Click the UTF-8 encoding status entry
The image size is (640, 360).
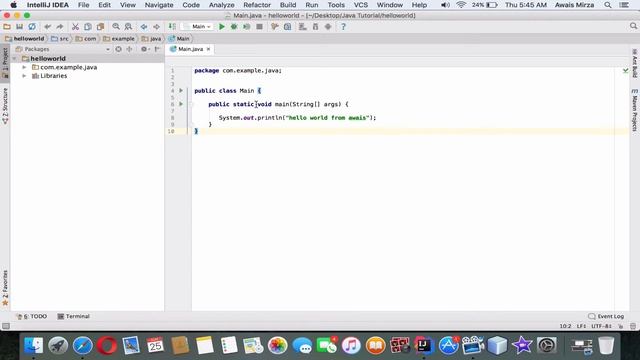click(601, 326)
